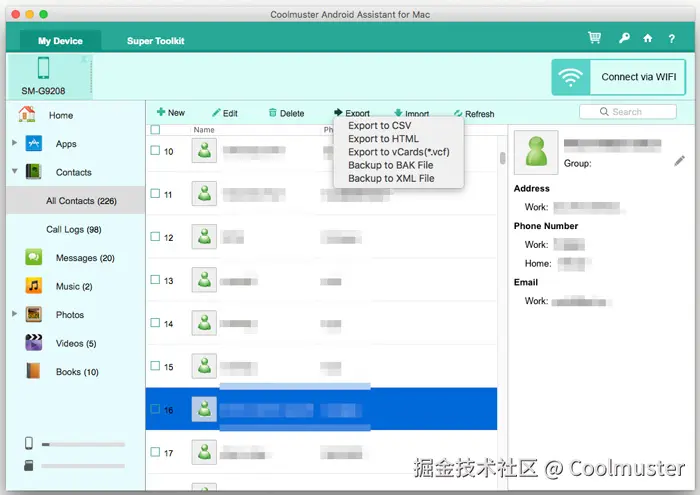Image resolution: width=700 pixels, height=495 pixels.
Task: Check the box for contact 10
Action: 155,150
